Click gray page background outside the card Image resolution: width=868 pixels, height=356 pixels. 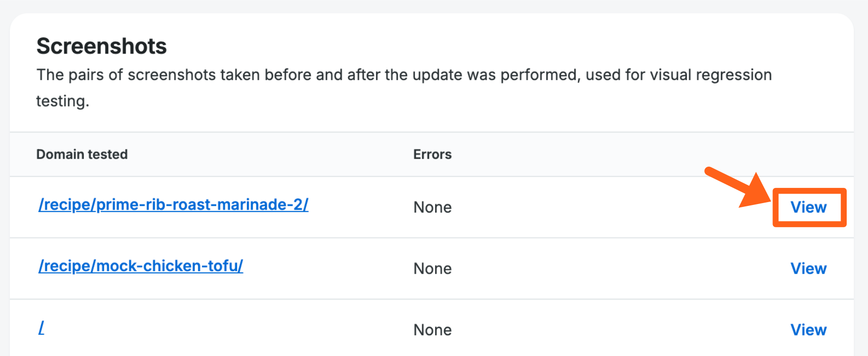tap(426, 6)
